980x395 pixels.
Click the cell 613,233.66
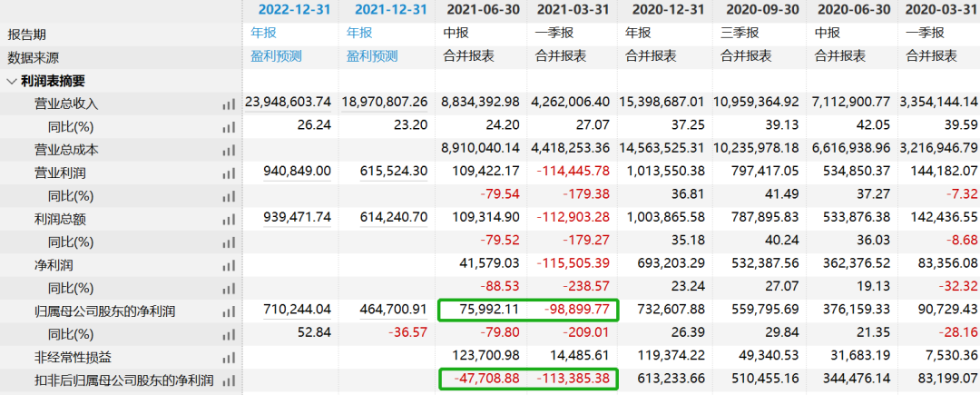click(x=671, y=380)
